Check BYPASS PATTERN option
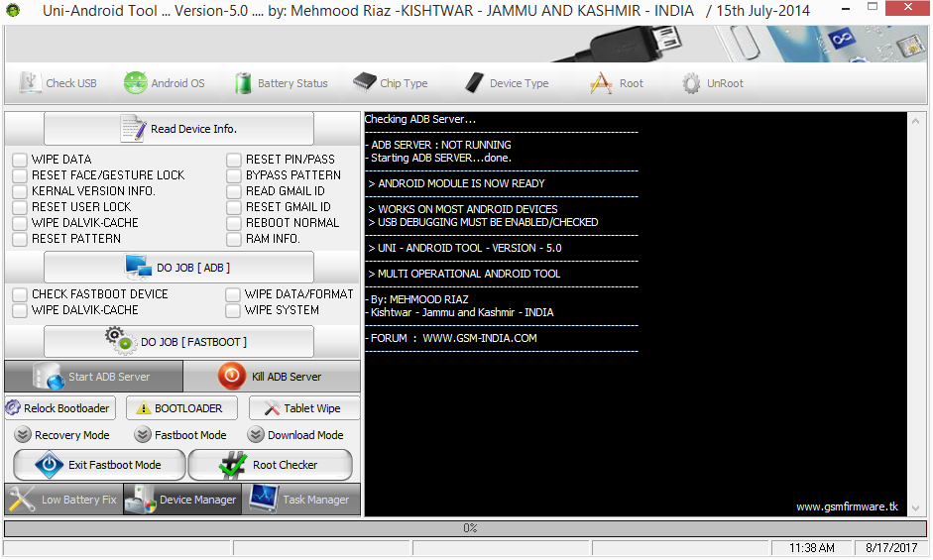This screenshot has width=933, height=560. pyautogui.click(x=234, y=175)
